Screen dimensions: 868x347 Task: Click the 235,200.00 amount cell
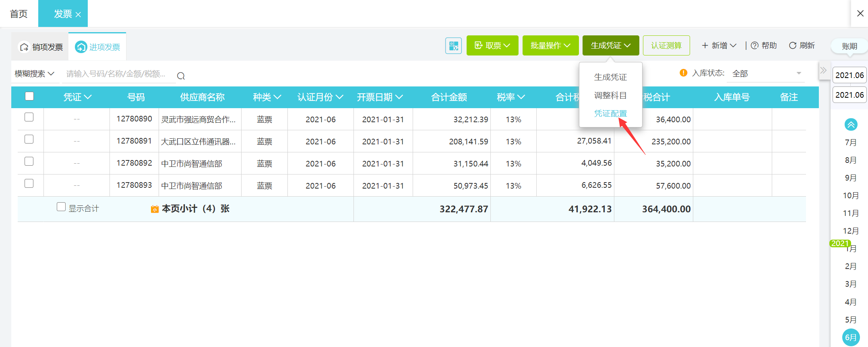[671, 142]
